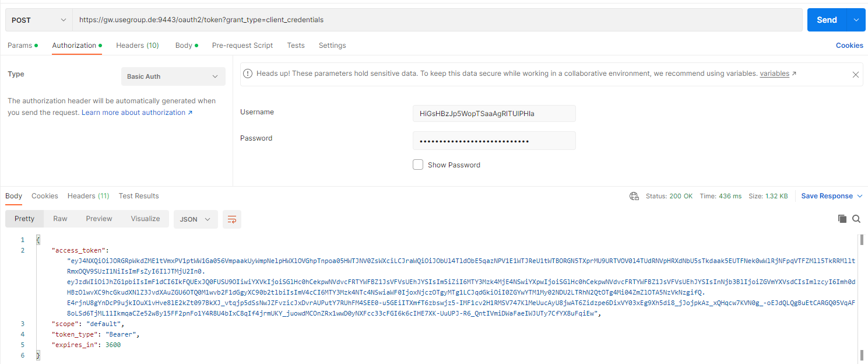This screenshot has width=868, height=364.
Task: Select the Raw response view
Action: click(60, 219)
